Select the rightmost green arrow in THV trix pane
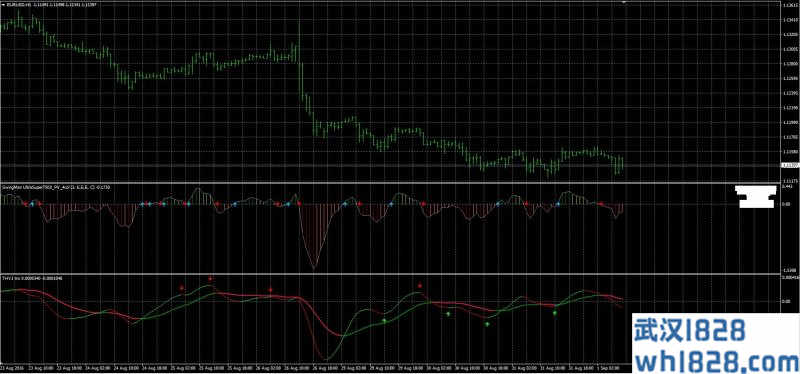This screenshot has height=374, width=800. coord(555,313)
